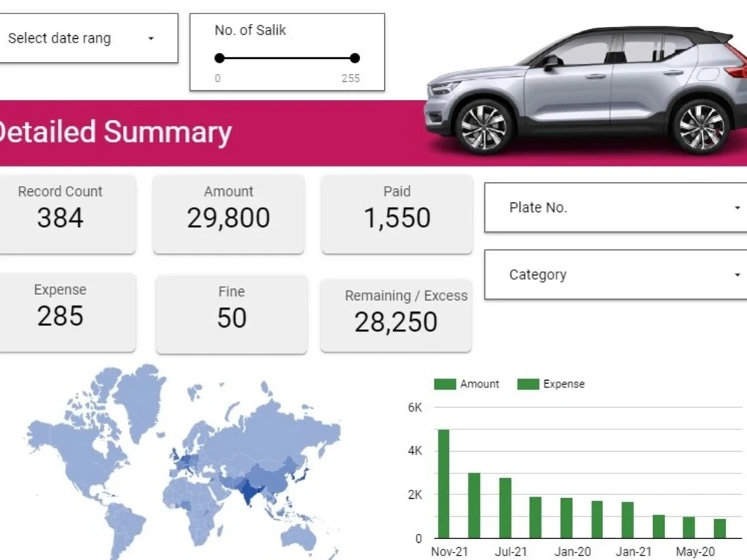Click the May-20 axis label
747x560 pixels.
point(695,552)
